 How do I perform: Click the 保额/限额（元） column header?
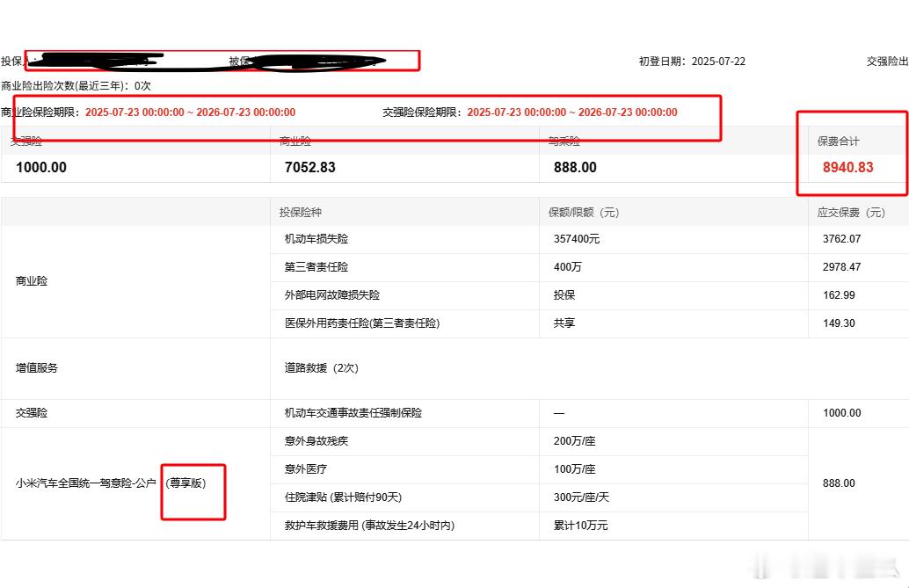coord(584,212)
